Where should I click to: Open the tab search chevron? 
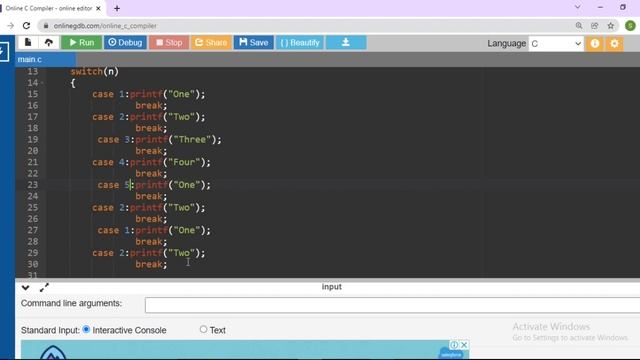coord(577,7)
